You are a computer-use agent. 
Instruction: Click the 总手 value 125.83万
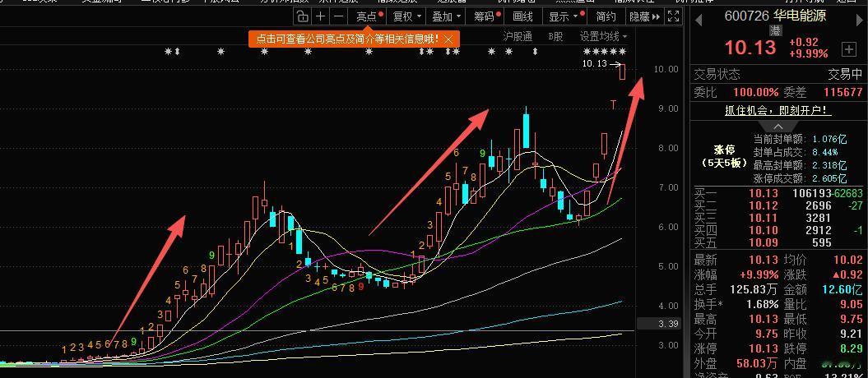[752, 289]
